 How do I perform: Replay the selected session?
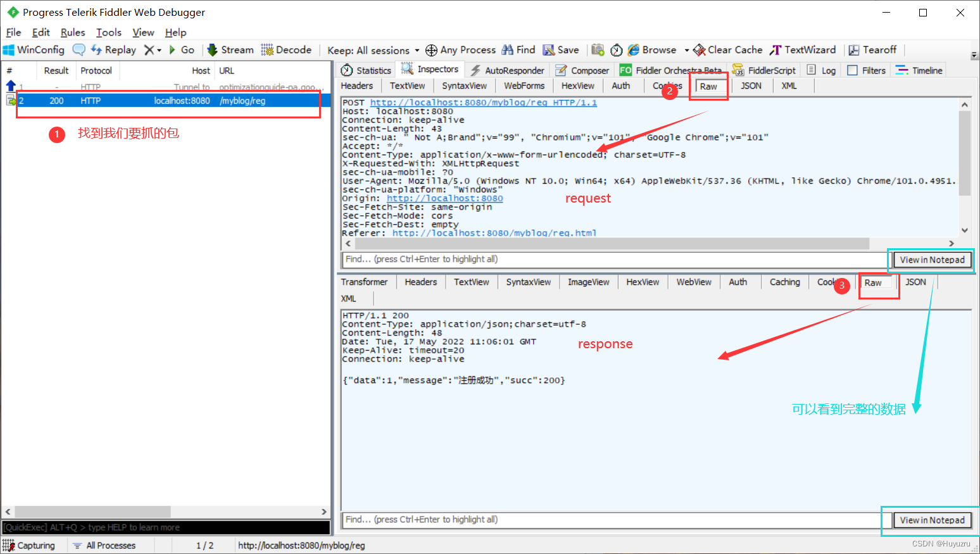pyautogui.click(x=113, y=50)
